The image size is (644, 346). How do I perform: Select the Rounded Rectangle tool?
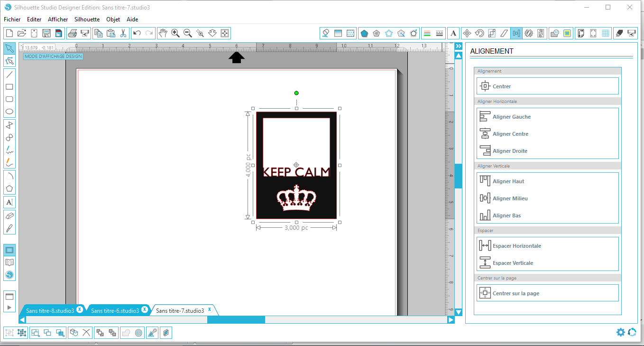tap(9, 99)
